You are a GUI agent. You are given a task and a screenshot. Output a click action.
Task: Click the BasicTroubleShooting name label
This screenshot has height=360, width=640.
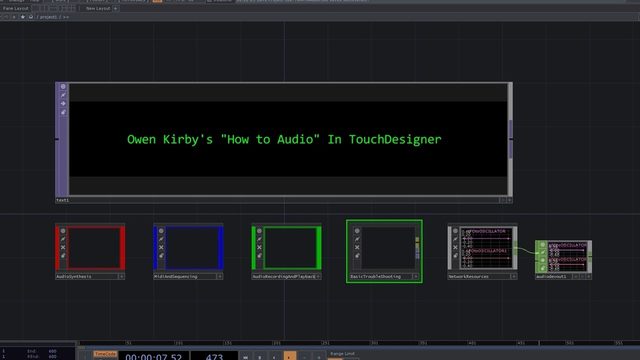tap(376, 277)
